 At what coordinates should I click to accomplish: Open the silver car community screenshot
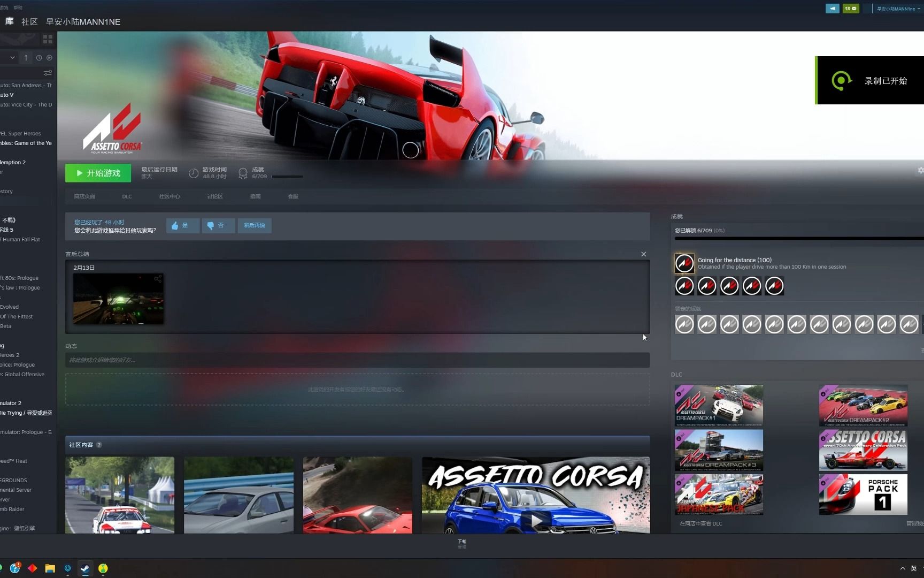238,495
